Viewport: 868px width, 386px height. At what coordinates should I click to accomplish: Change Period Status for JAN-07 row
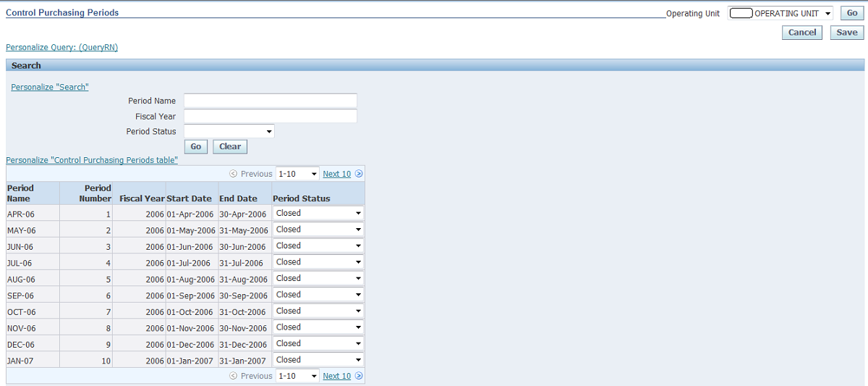pyautogui.click(x=318, y=360)
